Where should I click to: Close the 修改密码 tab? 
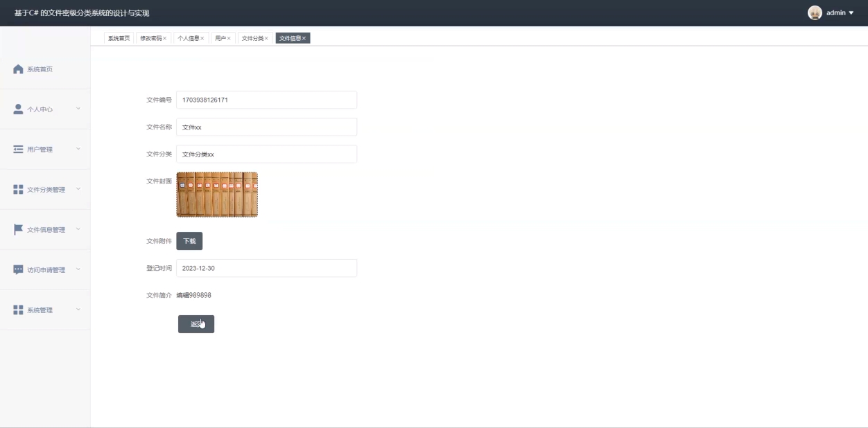click(165, 38)
